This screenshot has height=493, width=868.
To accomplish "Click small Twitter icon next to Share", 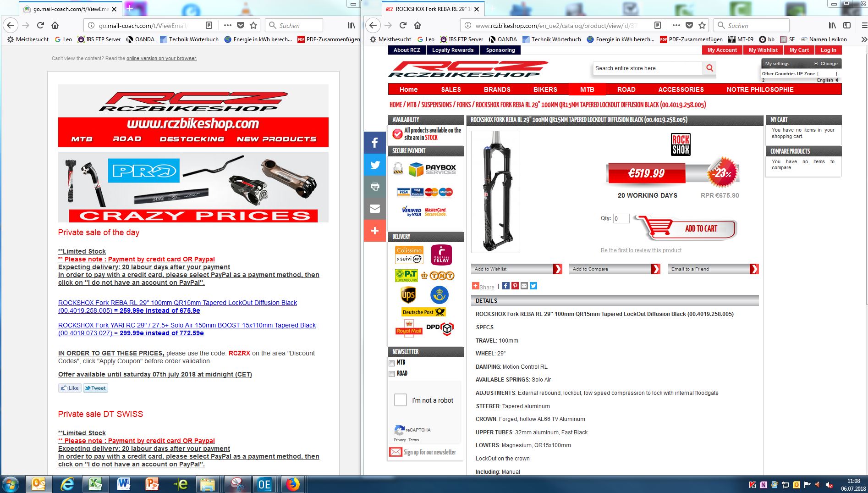I will point(533,286).
